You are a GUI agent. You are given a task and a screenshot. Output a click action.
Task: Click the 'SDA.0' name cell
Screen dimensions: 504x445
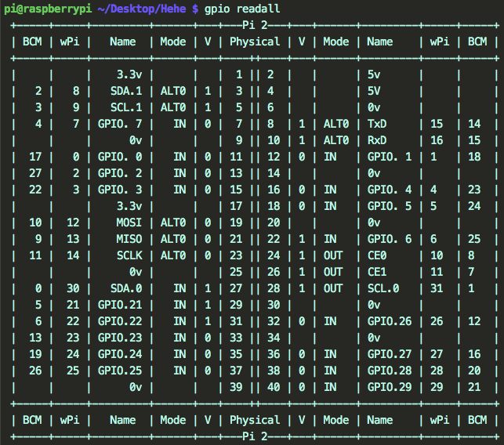(126, 288)
